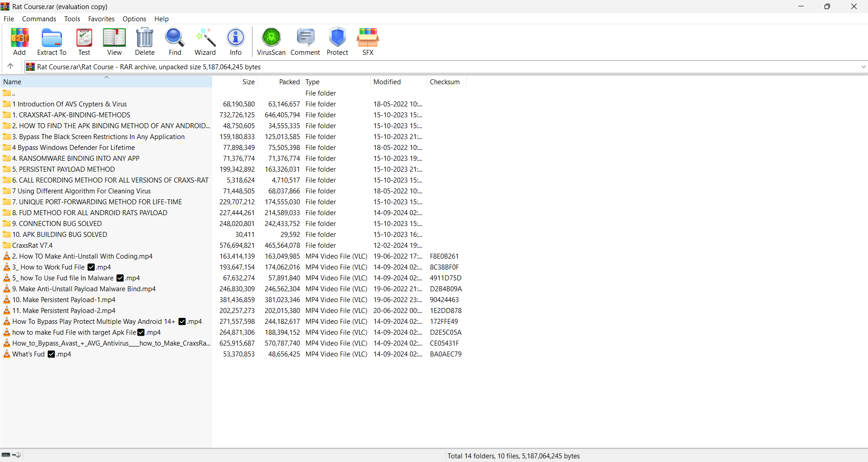Click the Delete trash can icon

point(145,42)
